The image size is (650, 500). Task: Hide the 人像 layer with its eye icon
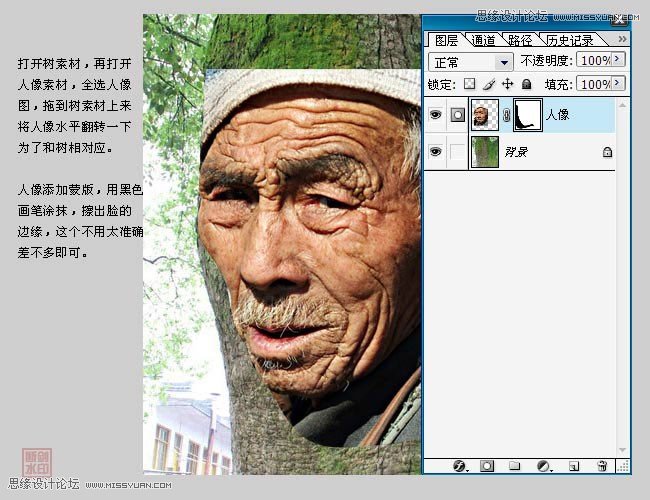[435, 116]
